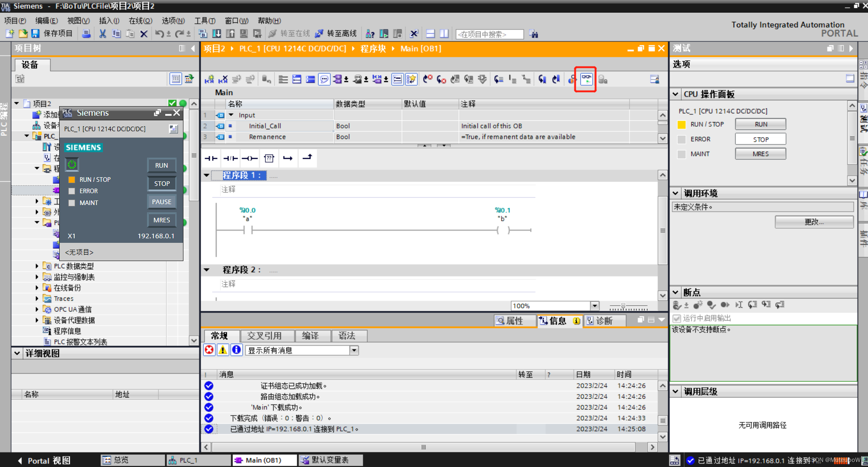
Task: Click the cut scissors icon
Action: point(103,34)
